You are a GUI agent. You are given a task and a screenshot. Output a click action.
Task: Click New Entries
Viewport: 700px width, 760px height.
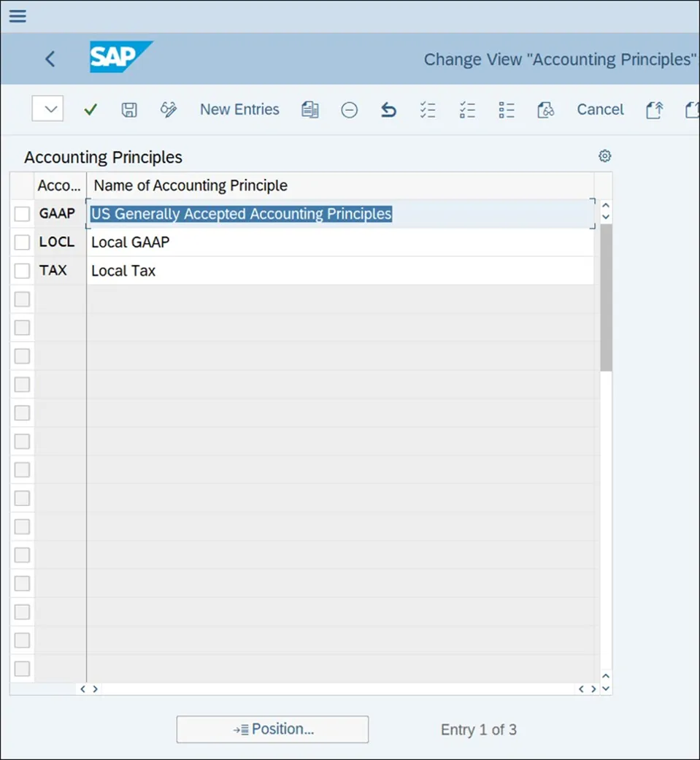click(239, 110)
